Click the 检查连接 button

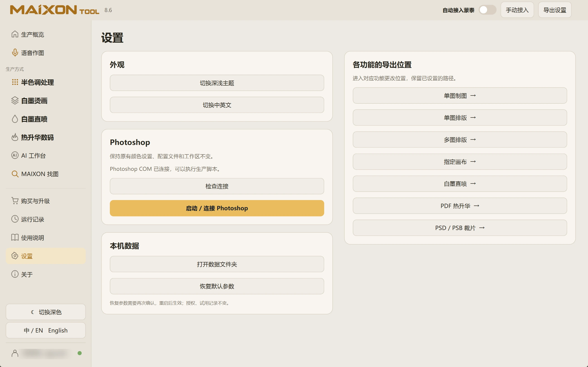coord(217,186)
